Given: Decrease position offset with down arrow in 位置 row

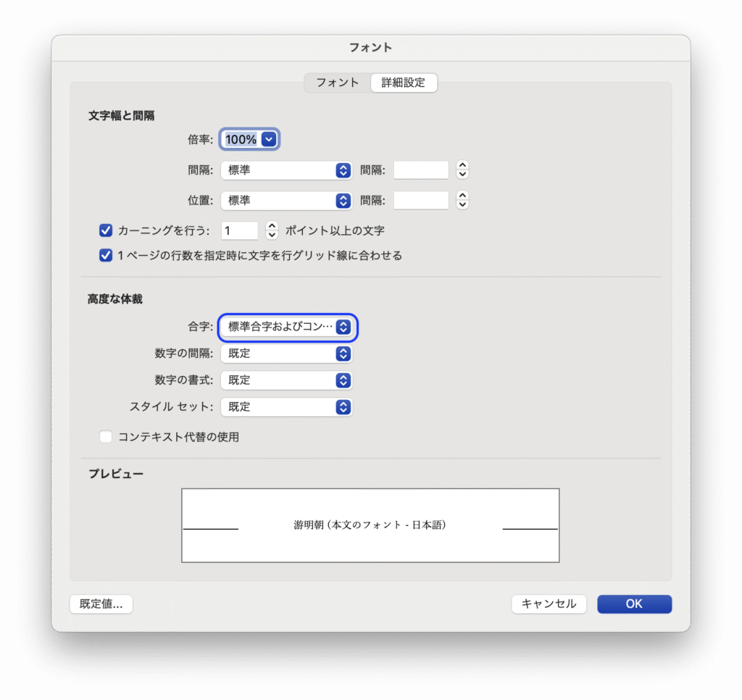Looking at the screenshot, I should (462, 205).
